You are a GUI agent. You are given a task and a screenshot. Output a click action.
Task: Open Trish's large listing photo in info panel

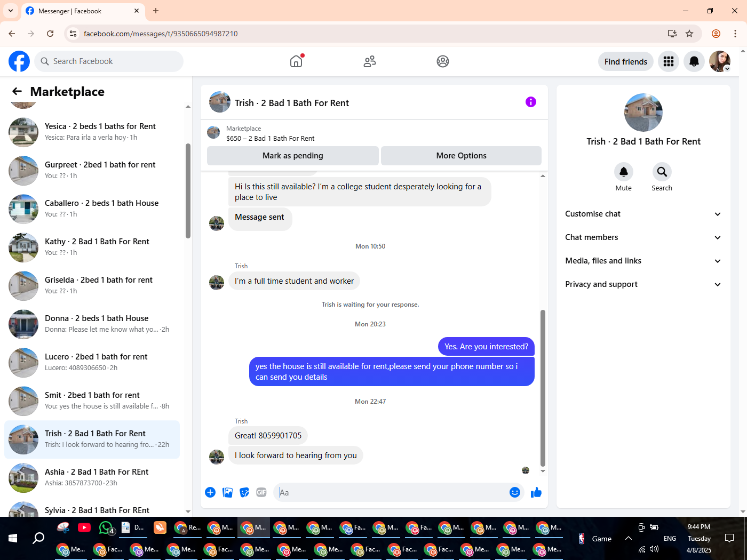643,113
